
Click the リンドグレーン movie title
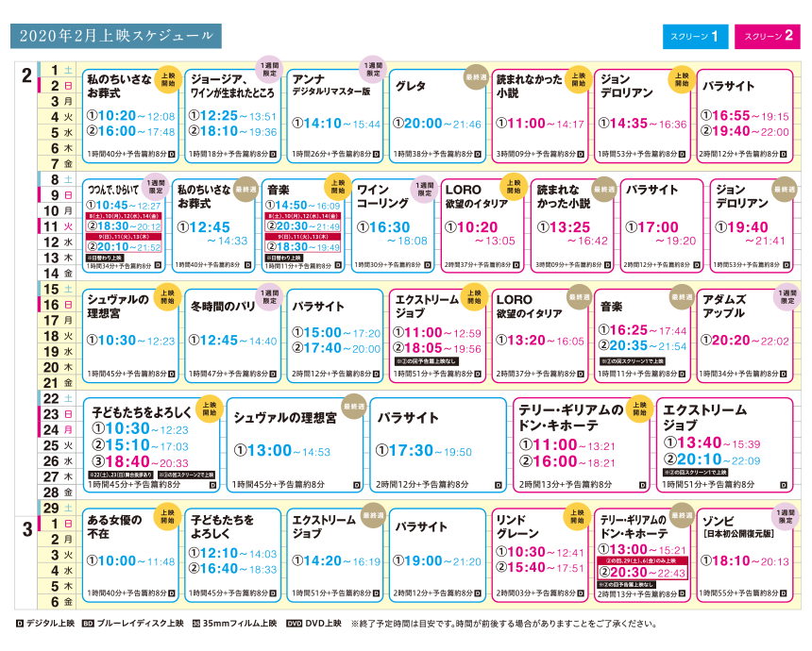517,526
